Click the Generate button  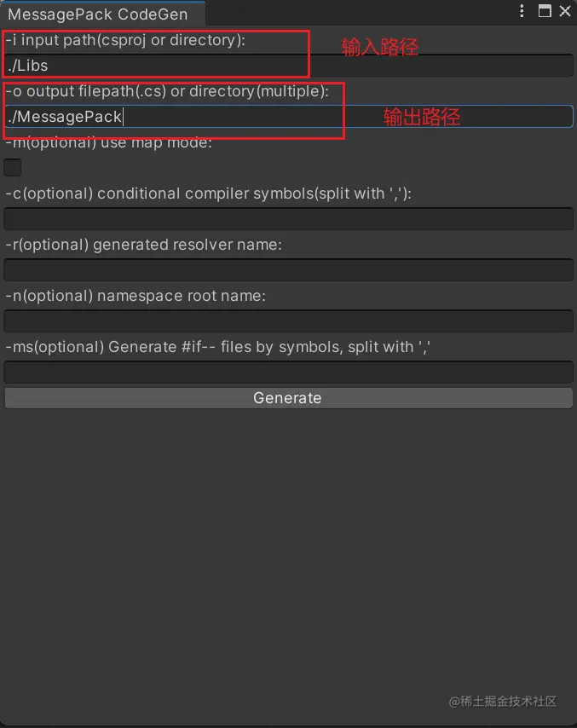coord(287,397)
